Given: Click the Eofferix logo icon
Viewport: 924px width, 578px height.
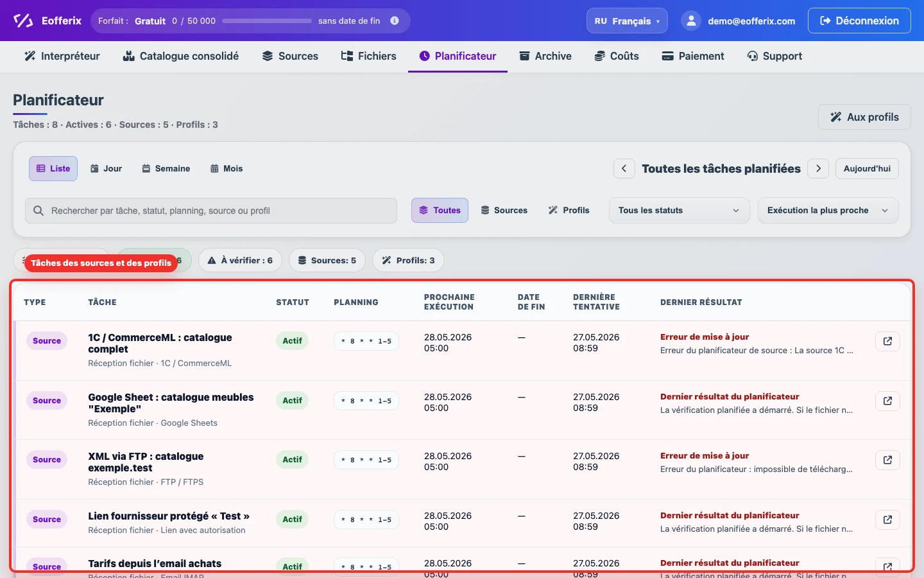Looking at the screenshot, I should [x=23, y=21].
